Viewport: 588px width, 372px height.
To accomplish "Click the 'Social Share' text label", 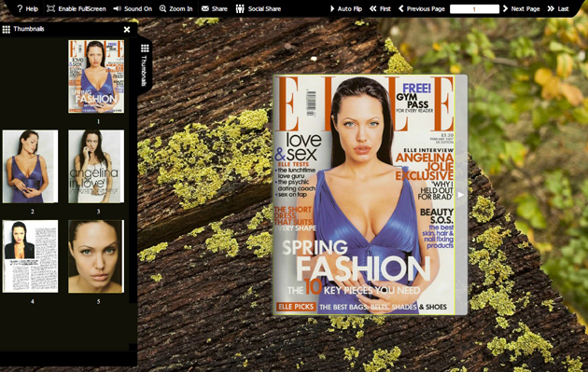I will coord(264,8).
